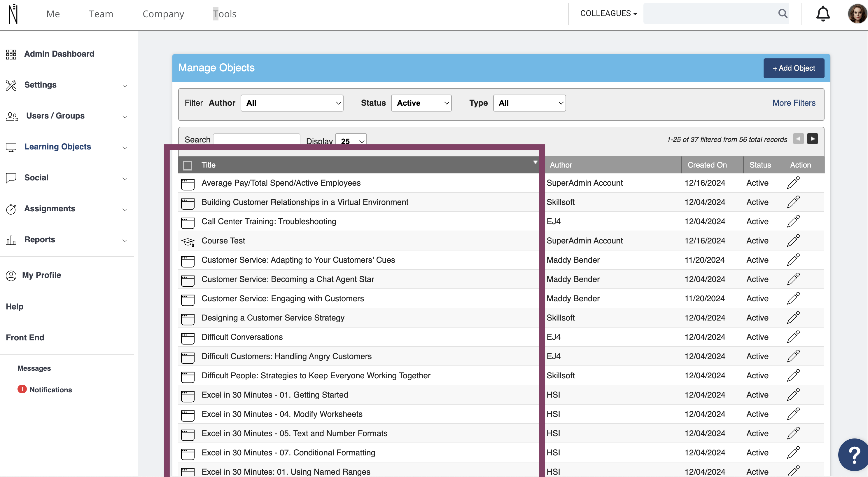
Task: Click edit pencil for Difficult Conversations
Action: (x=793, y=337)
